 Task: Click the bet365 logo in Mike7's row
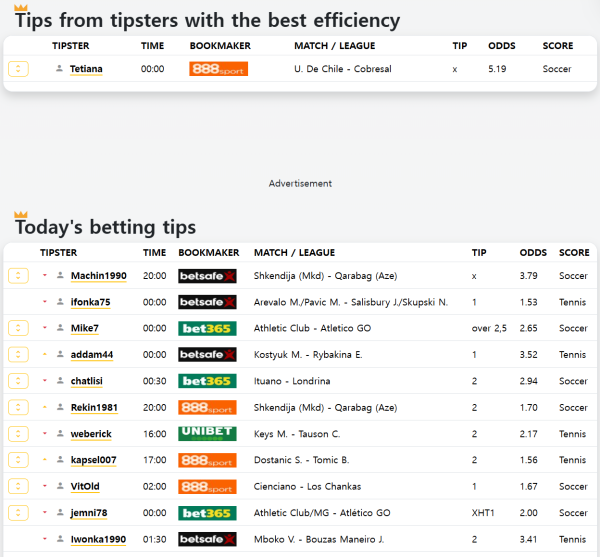tap(207, 328)
